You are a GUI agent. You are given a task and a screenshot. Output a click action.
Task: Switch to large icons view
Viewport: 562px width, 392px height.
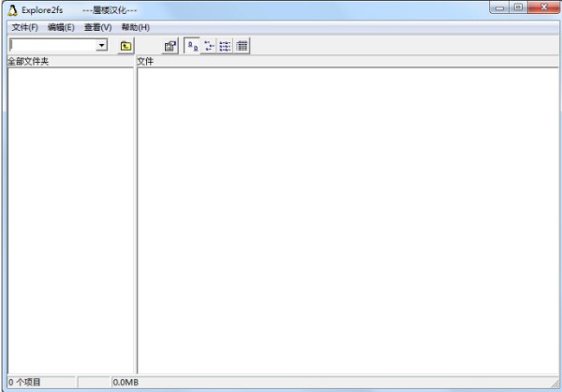click(192, 45)
